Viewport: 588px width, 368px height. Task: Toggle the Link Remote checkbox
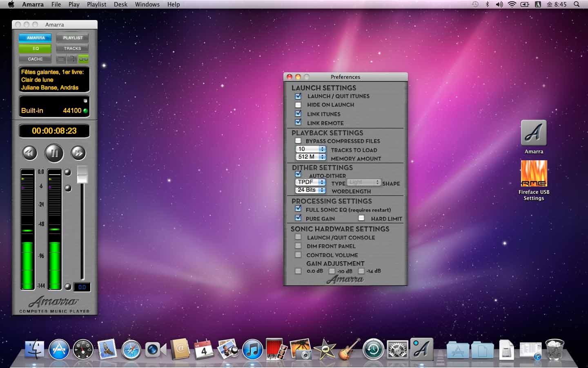click(x=298, y=122)
